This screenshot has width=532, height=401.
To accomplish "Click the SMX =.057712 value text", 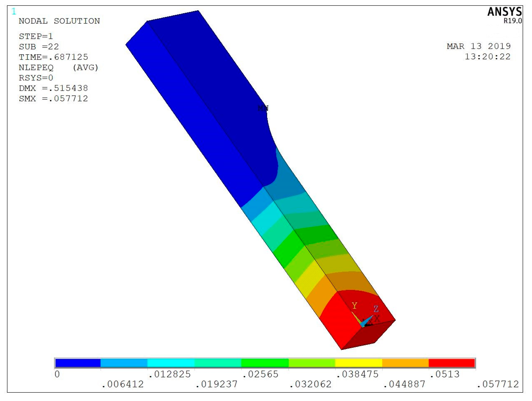I will (53, 99).
